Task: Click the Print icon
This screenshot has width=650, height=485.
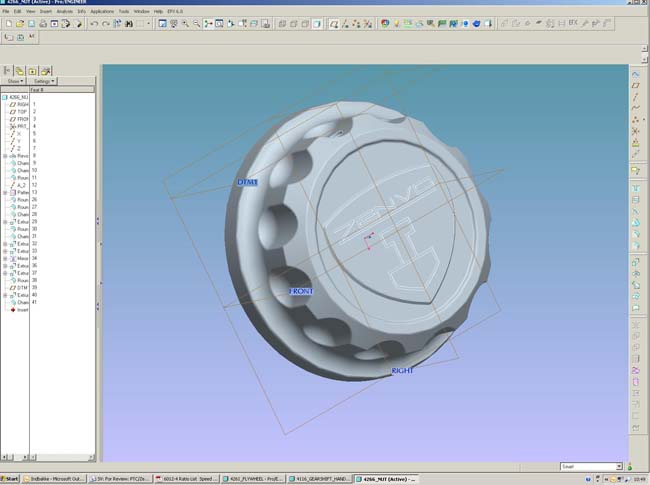Action: (x=43, y=24)
